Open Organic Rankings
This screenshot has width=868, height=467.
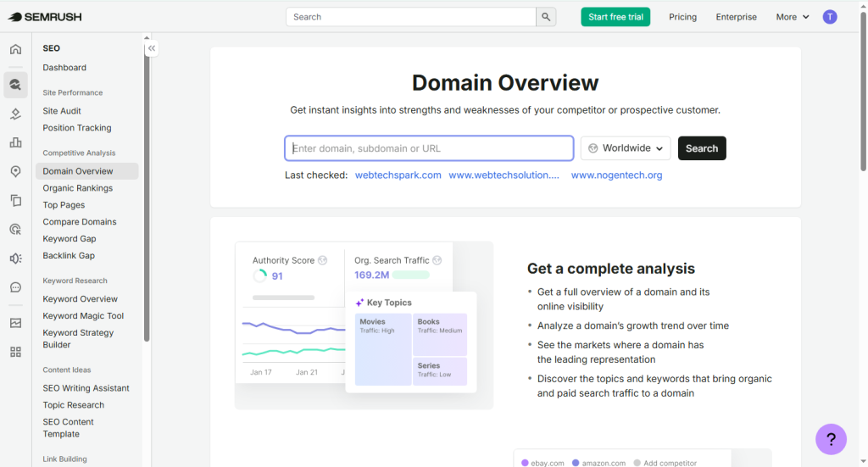(x=77, y=188)
